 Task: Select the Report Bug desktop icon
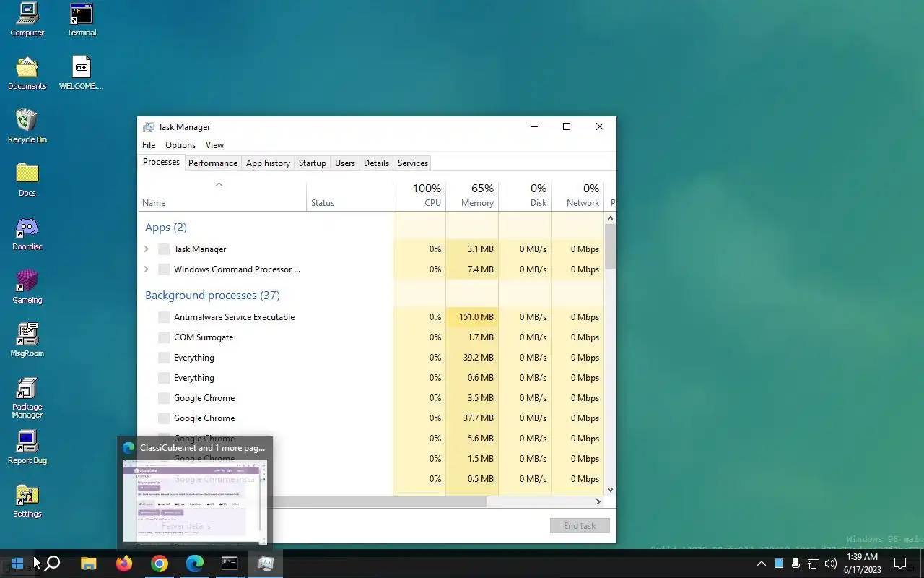(27, 447)
